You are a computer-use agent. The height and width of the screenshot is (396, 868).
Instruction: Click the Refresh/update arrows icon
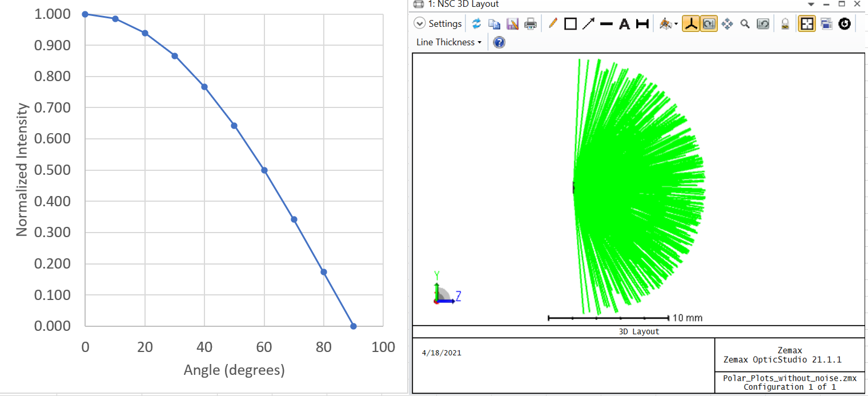(476, 23)
